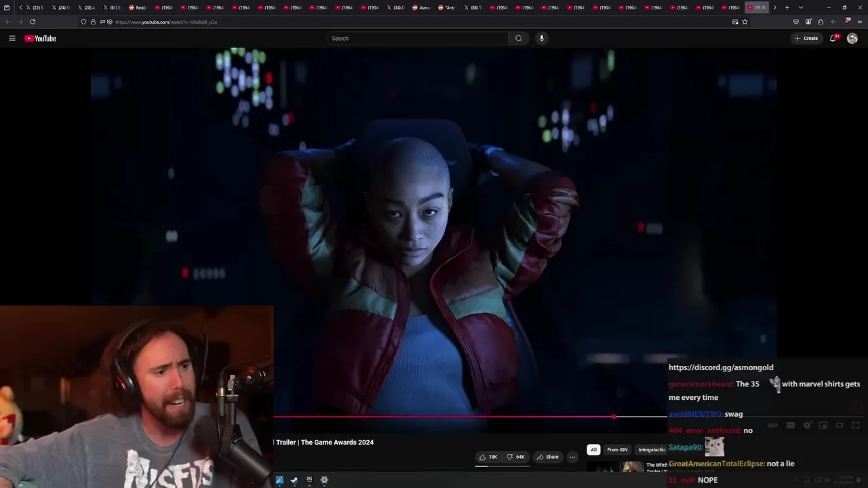Select the All filter chip
Screen dimensions: 868x488
[593, 449]
